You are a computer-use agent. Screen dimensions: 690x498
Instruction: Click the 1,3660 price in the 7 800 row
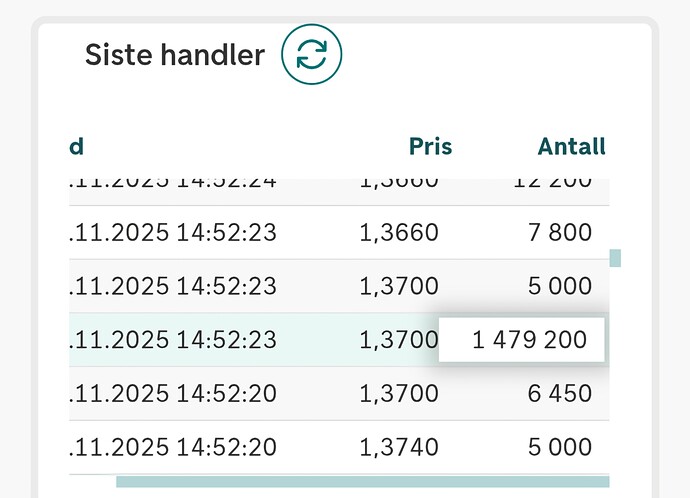(x=398, y=233)
